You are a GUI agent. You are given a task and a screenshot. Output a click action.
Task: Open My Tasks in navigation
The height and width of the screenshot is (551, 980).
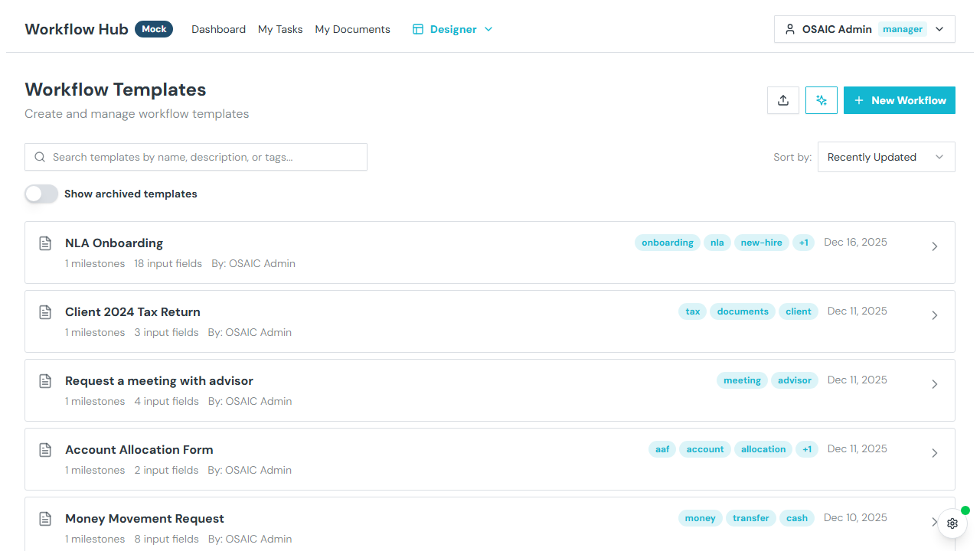point(280,29)
